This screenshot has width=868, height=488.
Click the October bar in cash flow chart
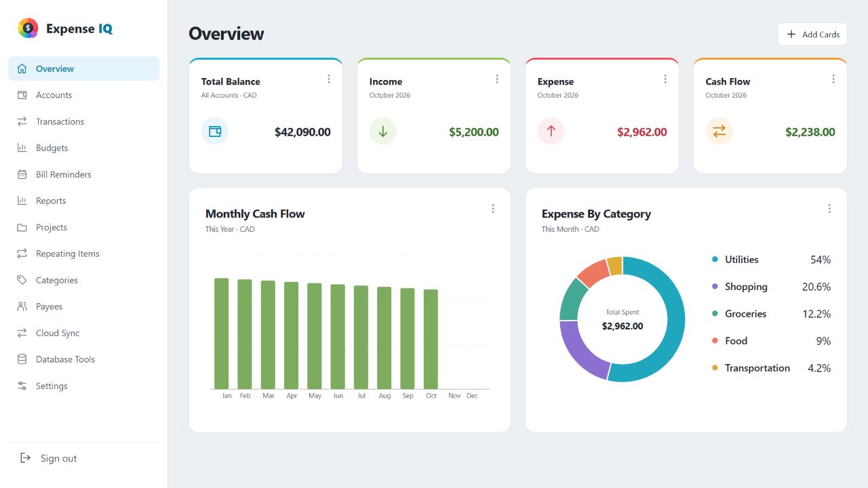tap(431, 339)
